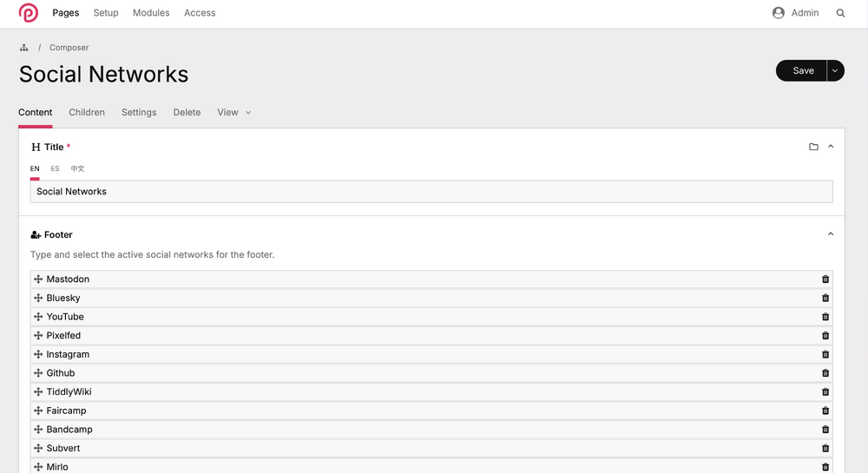Switch Title language to 中文
The height and width of the screenshot is (473, 868).
(x=77, y=168)
